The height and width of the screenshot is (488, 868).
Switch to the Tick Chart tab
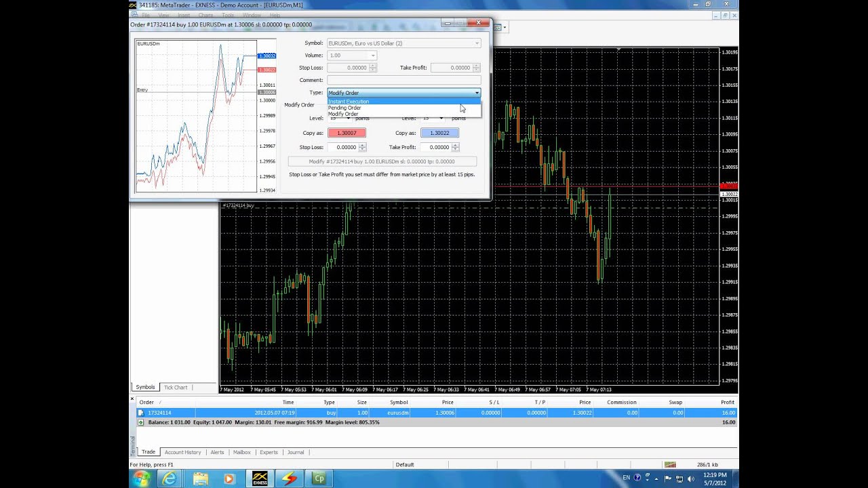pos(176,387)
